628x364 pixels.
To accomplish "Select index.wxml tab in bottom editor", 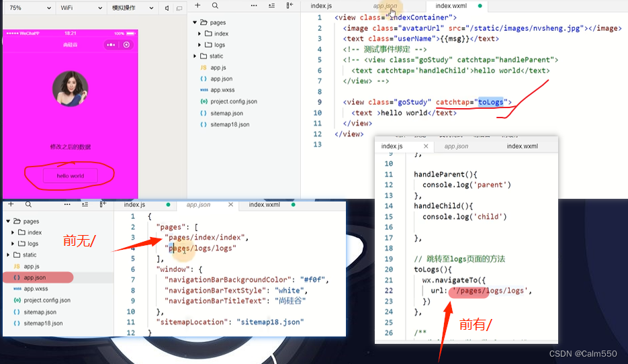I will (265, 205).
